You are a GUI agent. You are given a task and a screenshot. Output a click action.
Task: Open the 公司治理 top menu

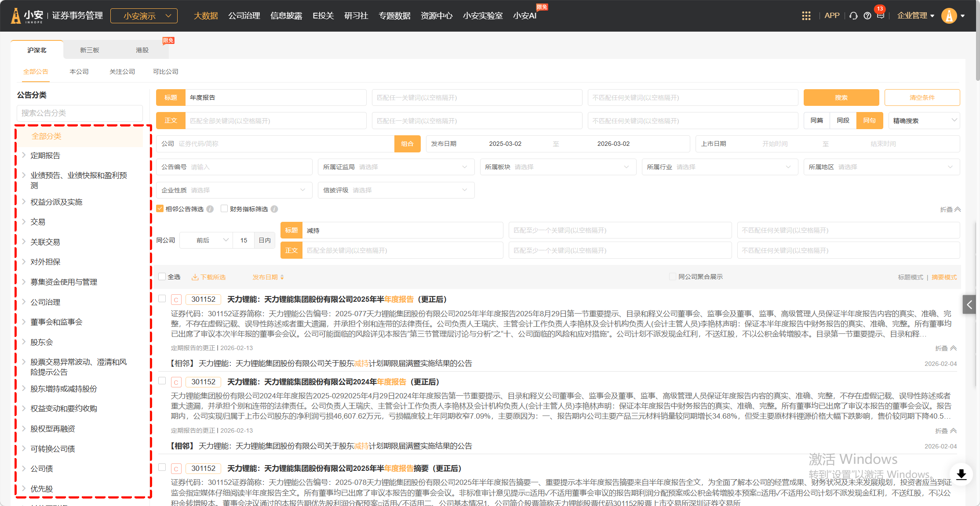pos(244,16)
